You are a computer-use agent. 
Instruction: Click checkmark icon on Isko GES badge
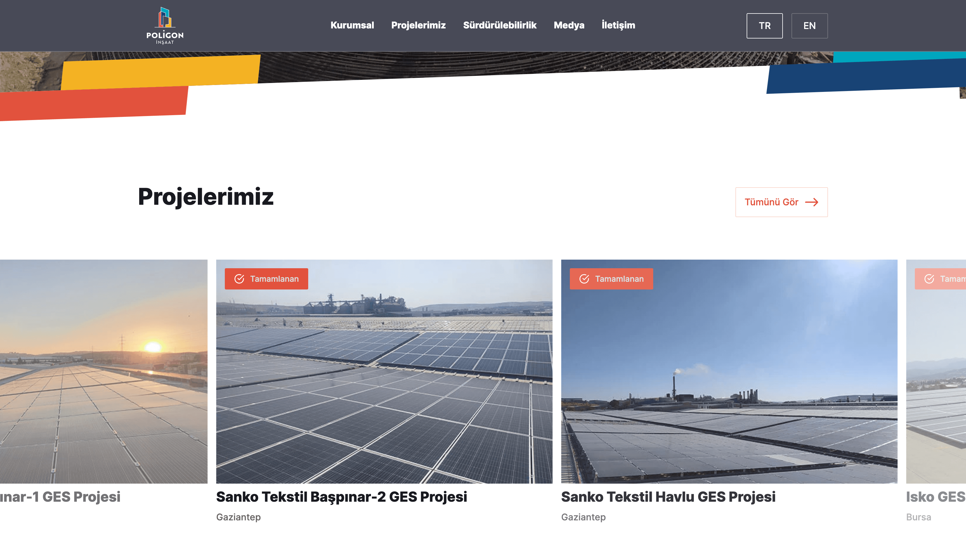(929, 279)
